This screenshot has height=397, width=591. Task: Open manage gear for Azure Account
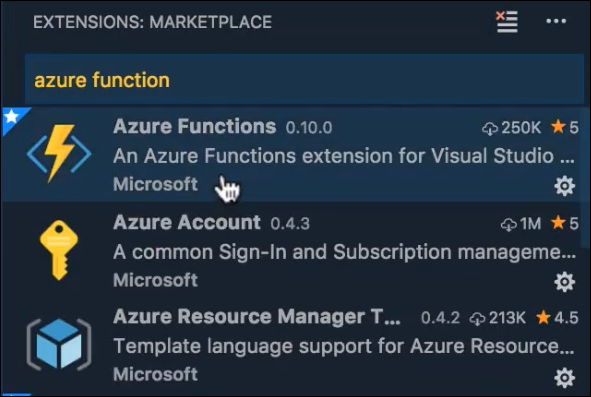pyautogui.click(x=565, y=282)
